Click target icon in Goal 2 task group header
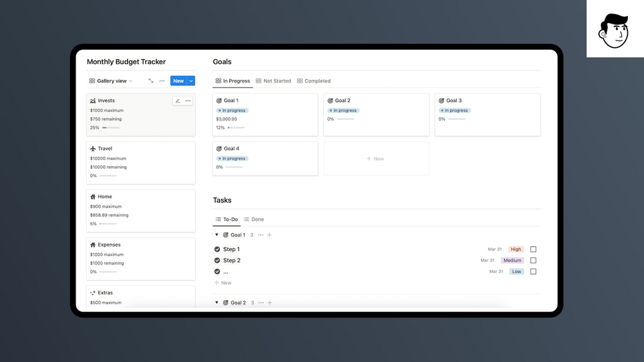 [226, 303]
